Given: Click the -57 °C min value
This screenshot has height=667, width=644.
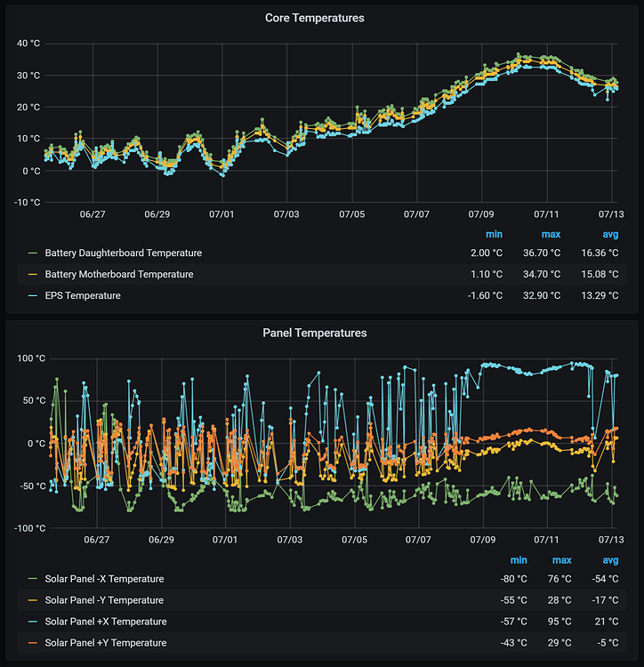Looking at the screenshot, I should coord(514,622).
